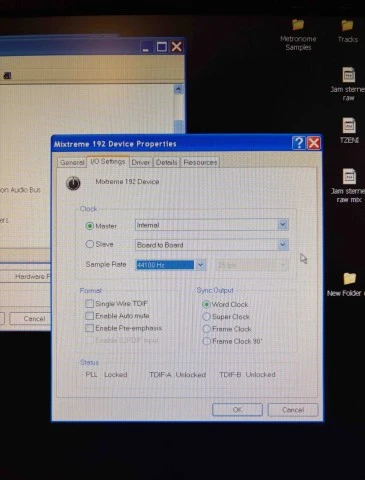
Task: Click the TDIF-B Unlocked status text
Action: 247,375
